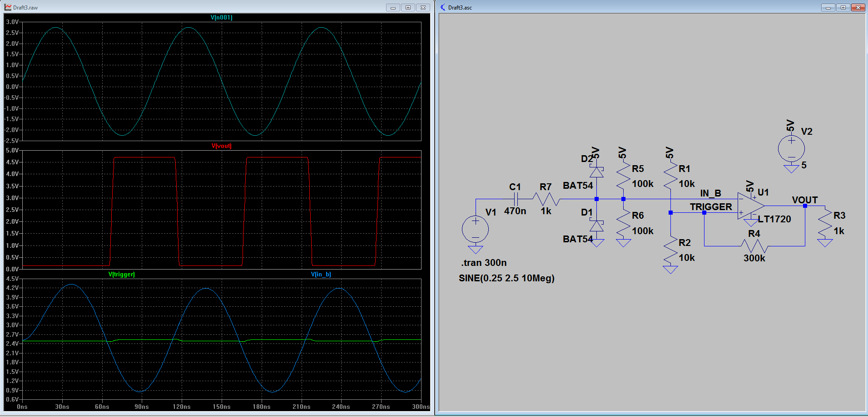Click the IN_B net label
868x417 pixels.
click(x=710, y=193)
